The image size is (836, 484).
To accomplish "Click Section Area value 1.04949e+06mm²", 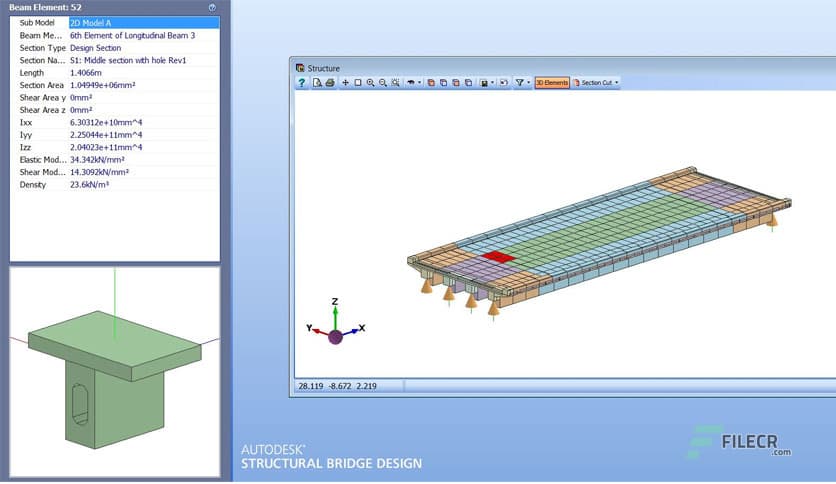I will (102, 85).
